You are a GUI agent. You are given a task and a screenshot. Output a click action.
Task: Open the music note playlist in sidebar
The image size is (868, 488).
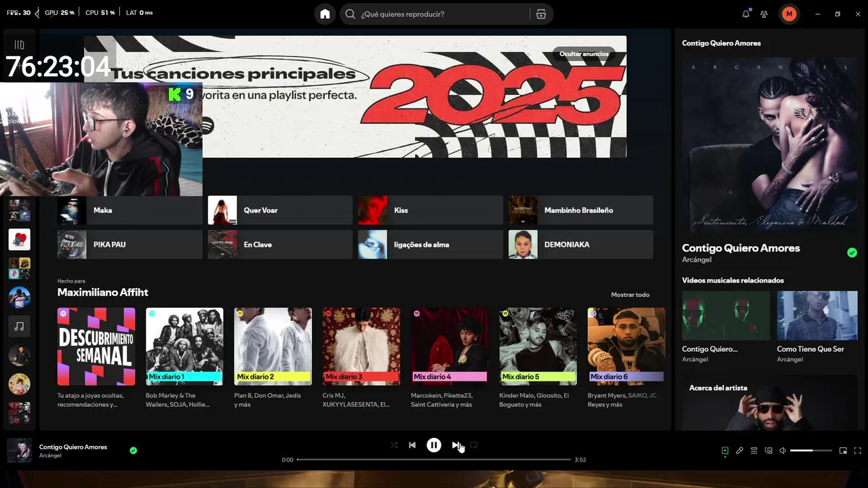[19, 326]
